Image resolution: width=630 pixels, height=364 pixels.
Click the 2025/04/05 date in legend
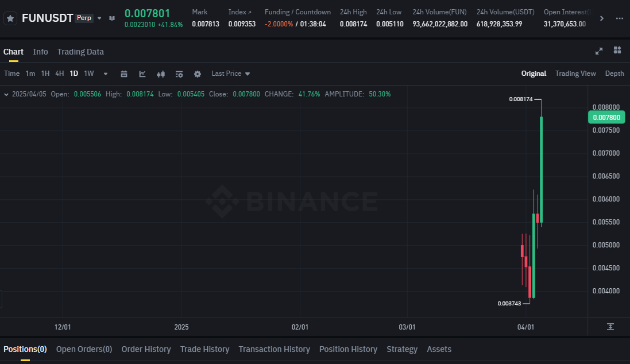pyautogui.click(x=29, y=94)
